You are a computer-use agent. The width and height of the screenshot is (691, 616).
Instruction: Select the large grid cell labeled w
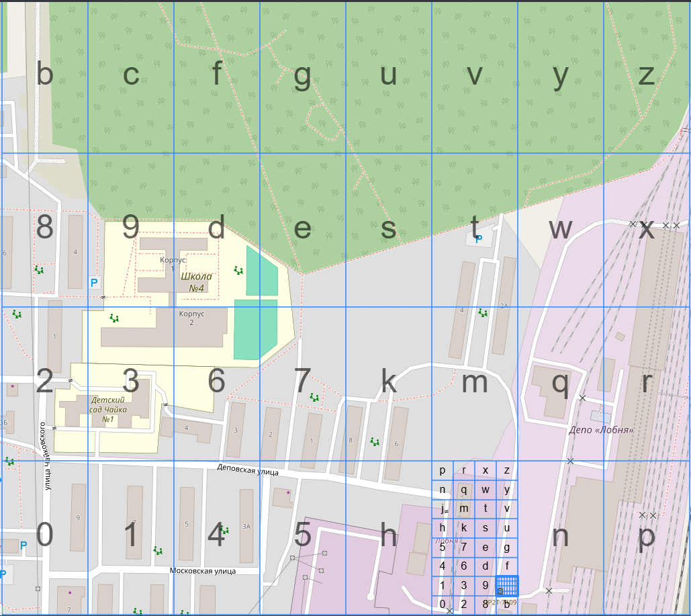[x=560, y=230]
